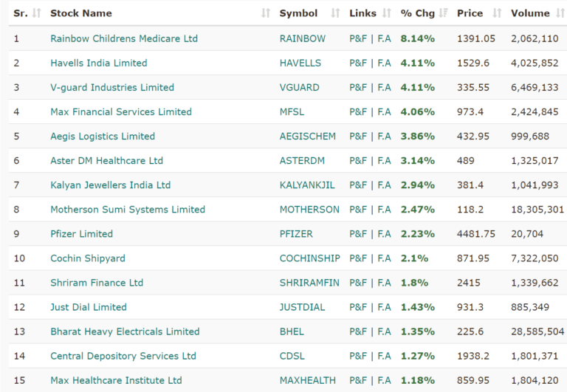
Task: Select the HAVELLS symbol link
Action: pyautogui.click(x=300, y=63)
